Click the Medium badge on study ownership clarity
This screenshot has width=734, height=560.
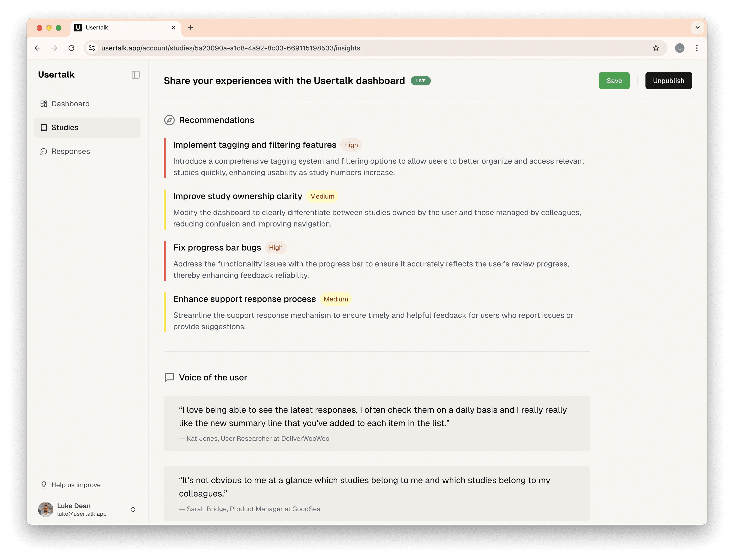322,196
